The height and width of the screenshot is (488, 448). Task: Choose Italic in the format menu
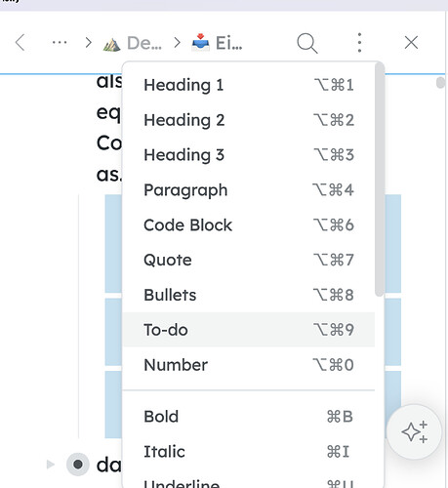point(249,452)
